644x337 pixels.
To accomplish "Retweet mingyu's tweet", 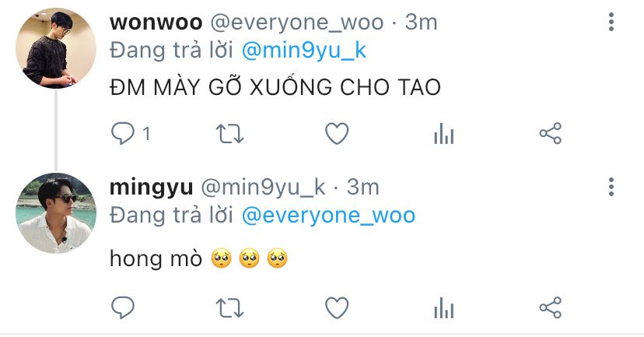I will tap(230, 308).
